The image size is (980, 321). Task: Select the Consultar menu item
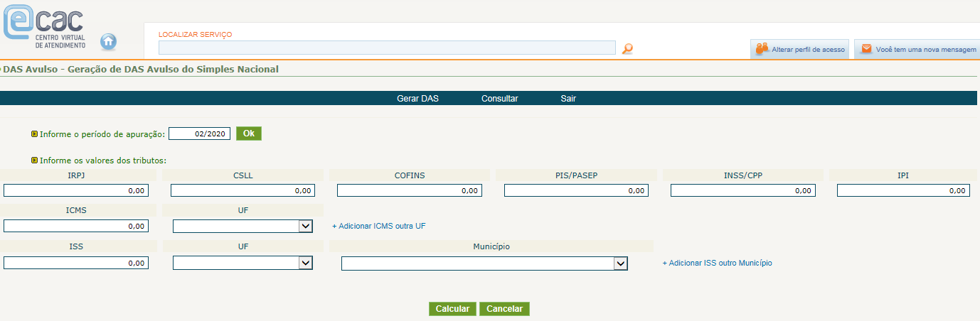[499, 99]
